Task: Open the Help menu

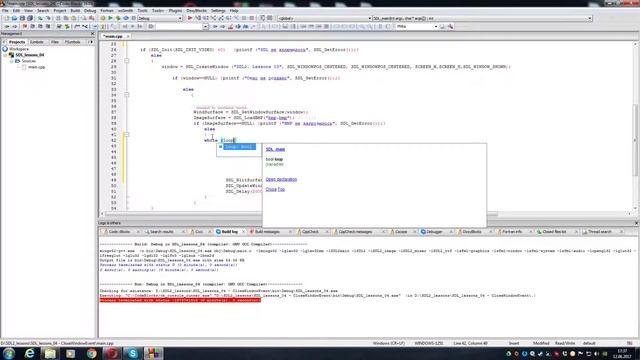Action: coord(234,11)
